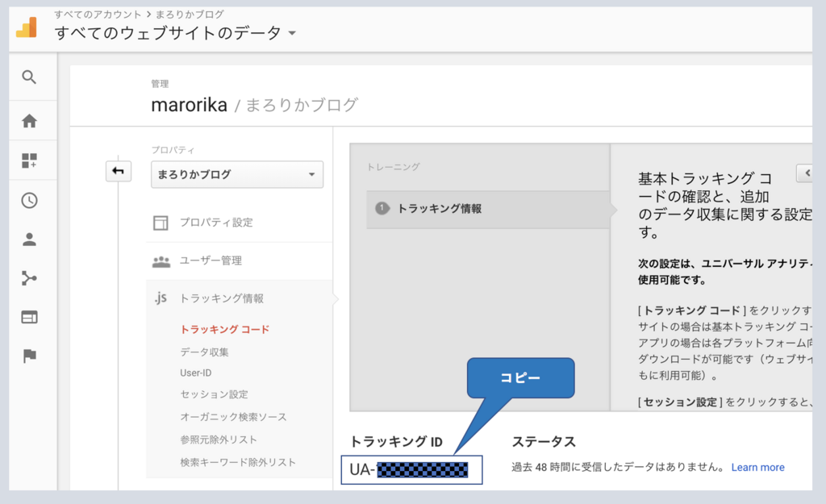Click the .js icon for トラッキング情報

(161, 298)
